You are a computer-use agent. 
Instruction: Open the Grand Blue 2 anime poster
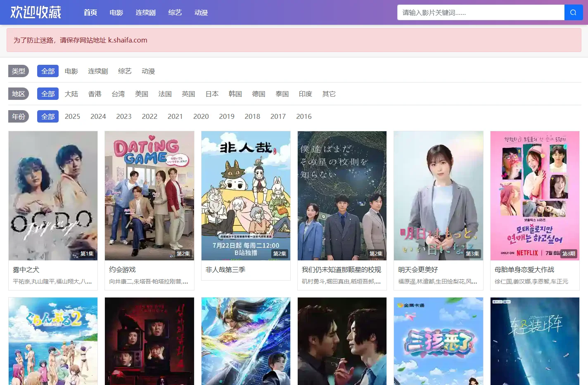(53, 341)
